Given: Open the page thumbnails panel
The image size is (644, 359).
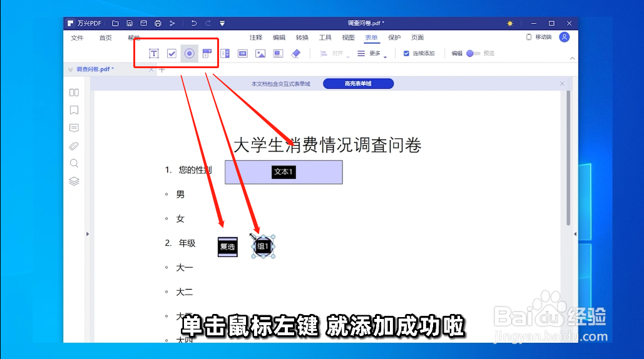Looking at the screenshot, I should pyautogui.click(x=74, y=93).
